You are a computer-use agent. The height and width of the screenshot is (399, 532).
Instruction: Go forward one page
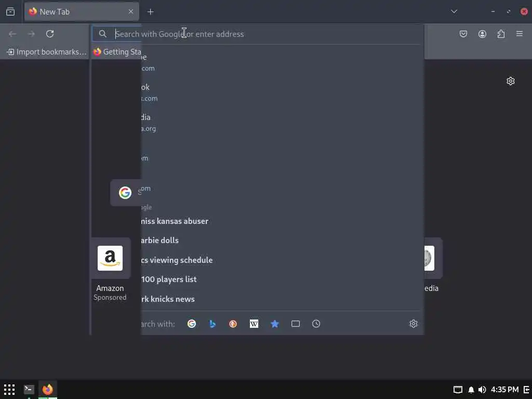tap(31, 34)
